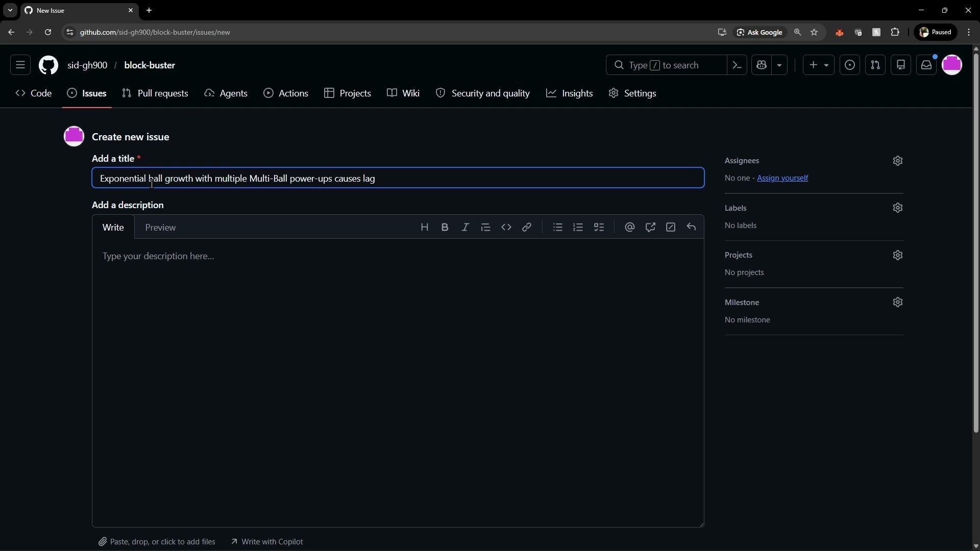View site information icon in address bar
Screen dimensions: 980x551
click(70, 32)
